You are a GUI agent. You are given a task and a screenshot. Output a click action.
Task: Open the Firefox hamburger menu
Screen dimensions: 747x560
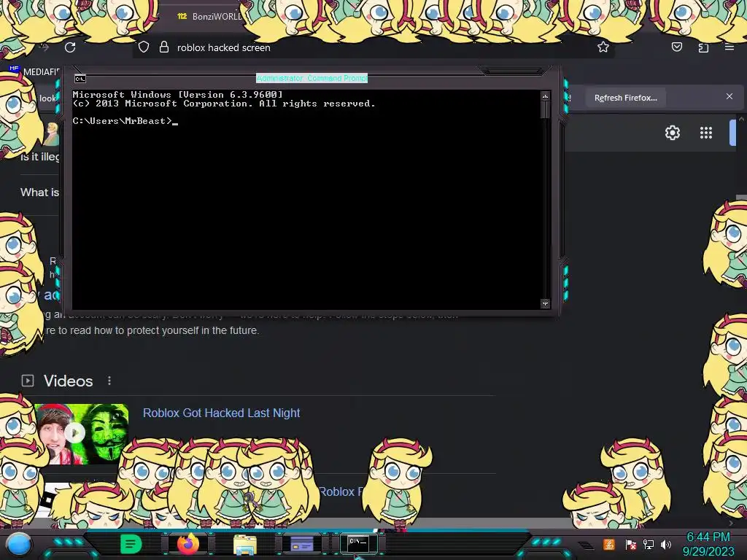[x=729, y=47]
